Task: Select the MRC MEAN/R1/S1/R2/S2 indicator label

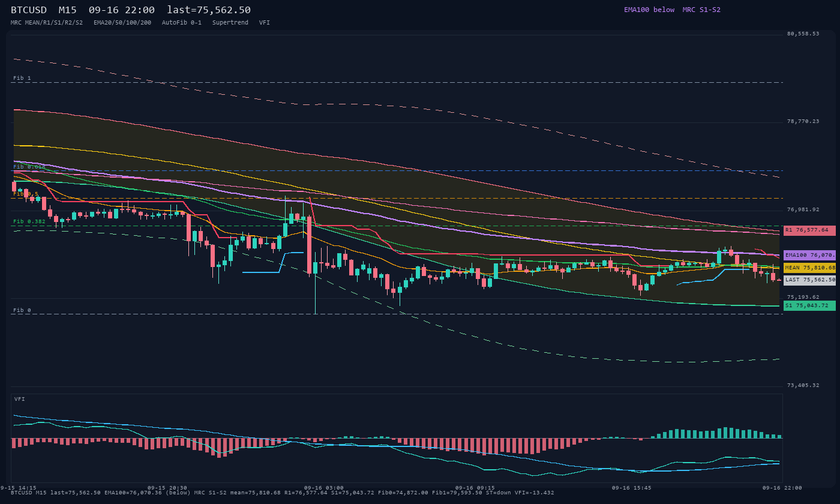Action: pyautogui.click(x=47, y=23)
